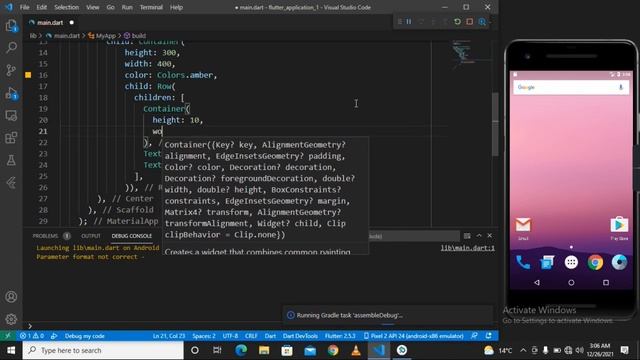The image size is (640, 360).
Task: Click the feedback icon in status bar
Action: coord(474,336)
